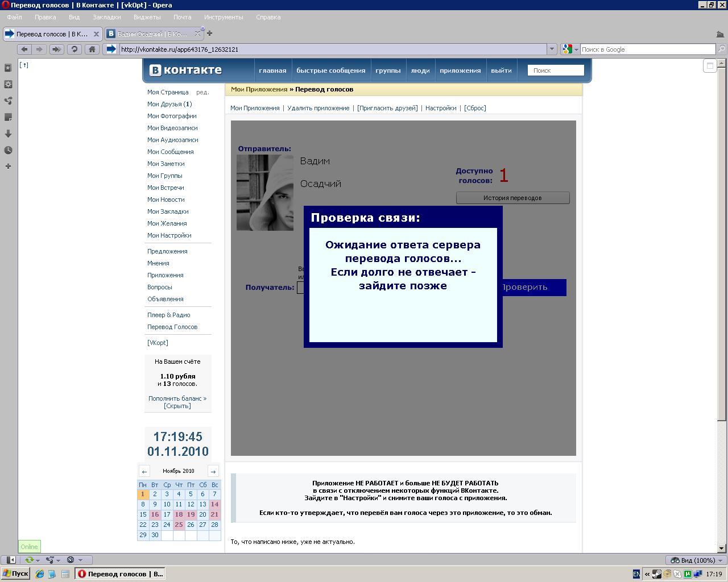
Task: Show desktop from quick launch
Action: 52,574
